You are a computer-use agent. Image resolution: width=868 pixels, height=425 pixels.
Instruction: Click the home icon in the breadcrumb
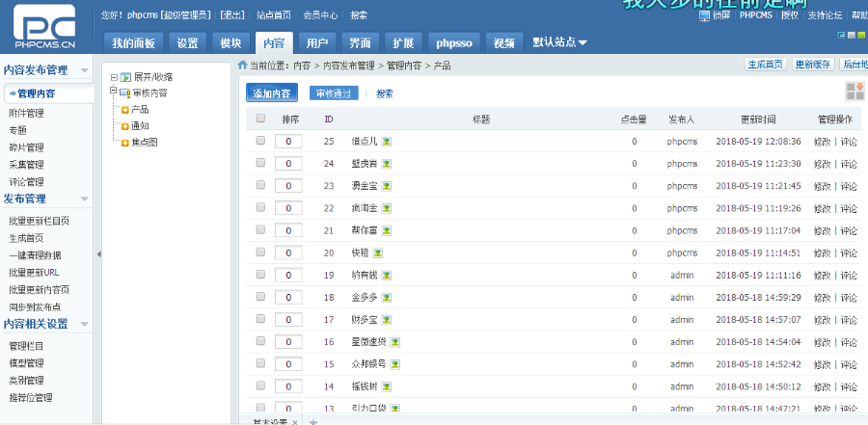pyautogui.click(x=242, y=66)
